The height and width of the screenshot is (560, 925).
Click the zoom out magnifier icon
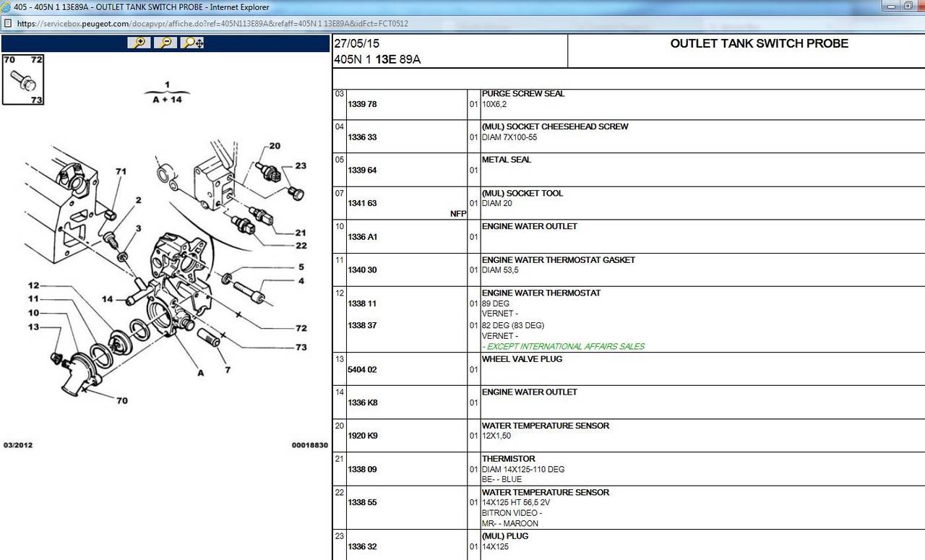(165, 43)
